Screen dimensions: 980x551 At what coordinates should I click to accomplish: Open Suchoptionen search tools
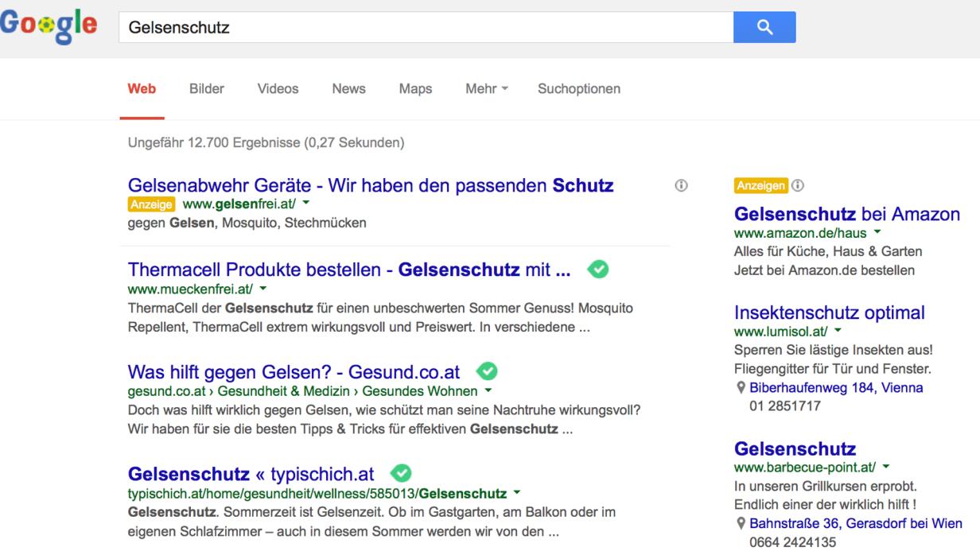[x=579, y=89]
